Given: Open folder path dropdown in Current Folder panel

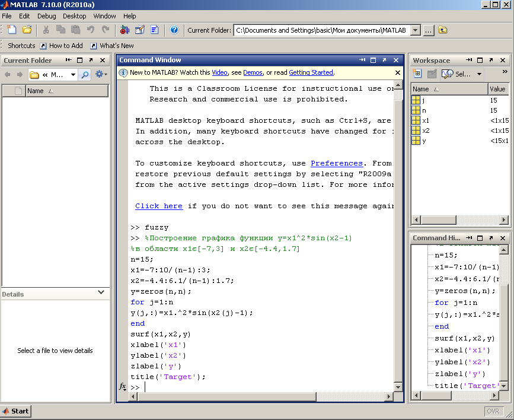Looking at the screenshot, I should 73,75.
